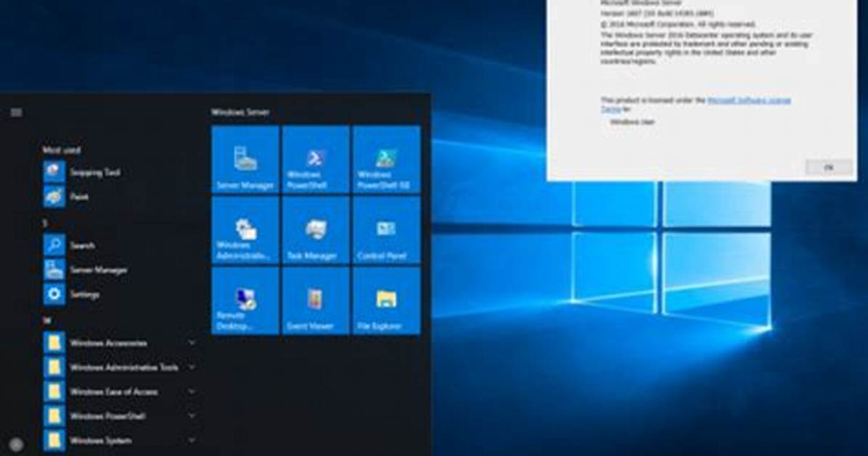Open Microsoft Software License Terms link
Viewport: 868px width, 456px height.
click(749, 100)
